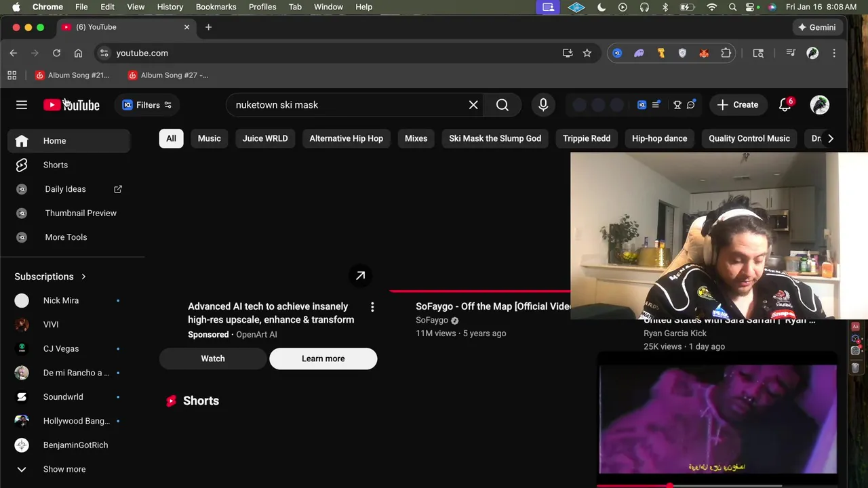The width and height of the screenshot is (868, 488).
Task: Open the Ryan Garcia Kick channel link
Action: [x=675, y=333]
